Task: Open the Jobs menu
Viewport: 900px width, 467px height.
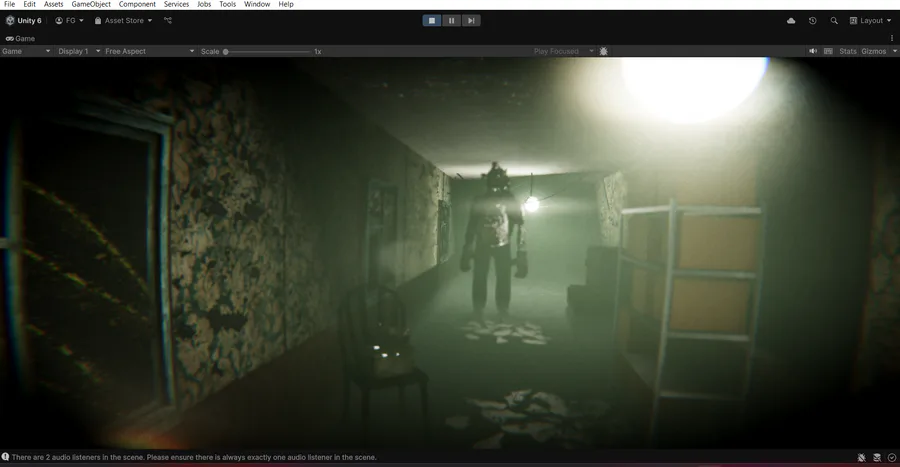Action: point(204,4)
